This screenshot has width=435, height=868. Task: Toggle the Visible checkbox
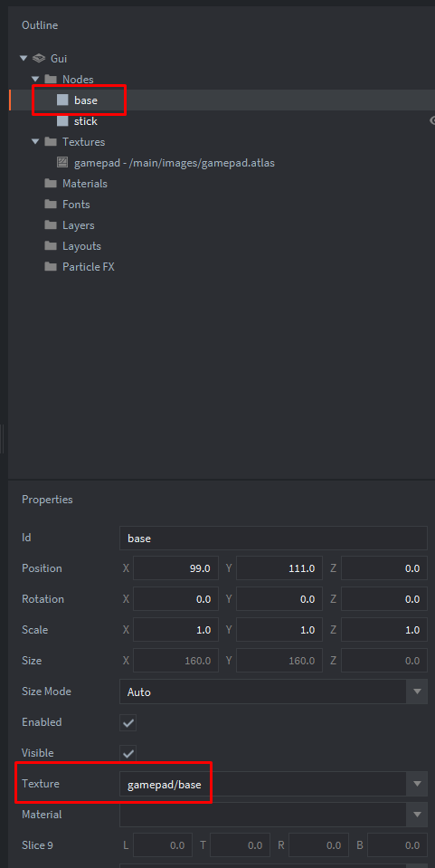128,753
